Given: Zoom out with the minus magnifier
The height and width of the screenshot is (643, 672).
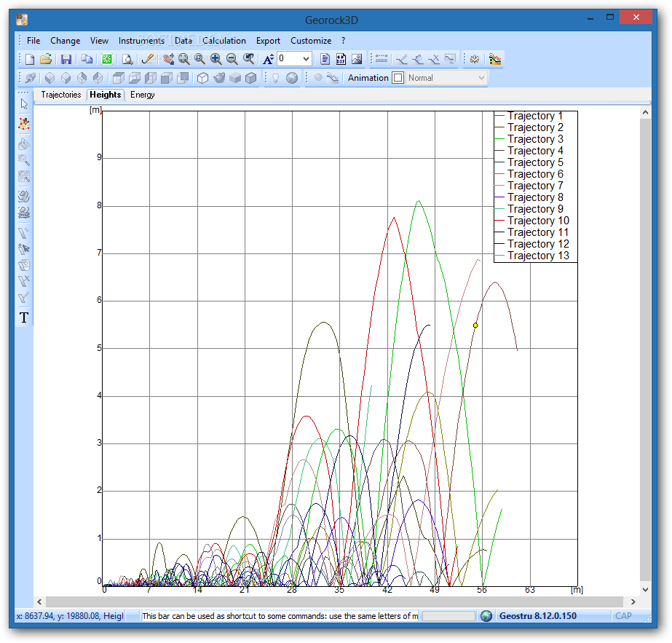Looking at the screenshot, I should 232,59.
